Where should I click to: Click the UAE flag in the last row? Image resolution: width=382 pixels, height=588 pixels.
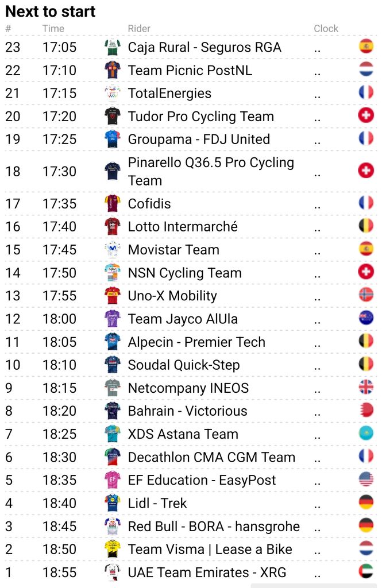coord(366,571)
